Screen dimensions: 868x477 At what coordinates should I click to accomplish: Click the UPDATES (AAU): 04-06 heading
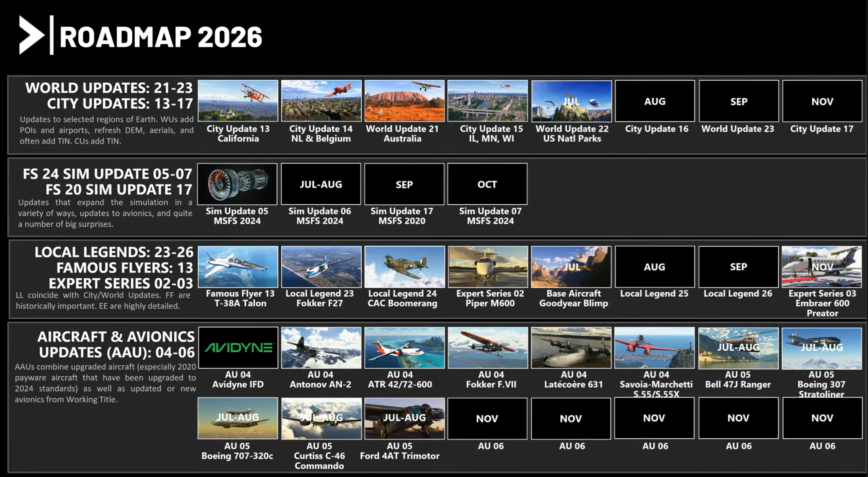pyautogui.click(x=117, y=353)
